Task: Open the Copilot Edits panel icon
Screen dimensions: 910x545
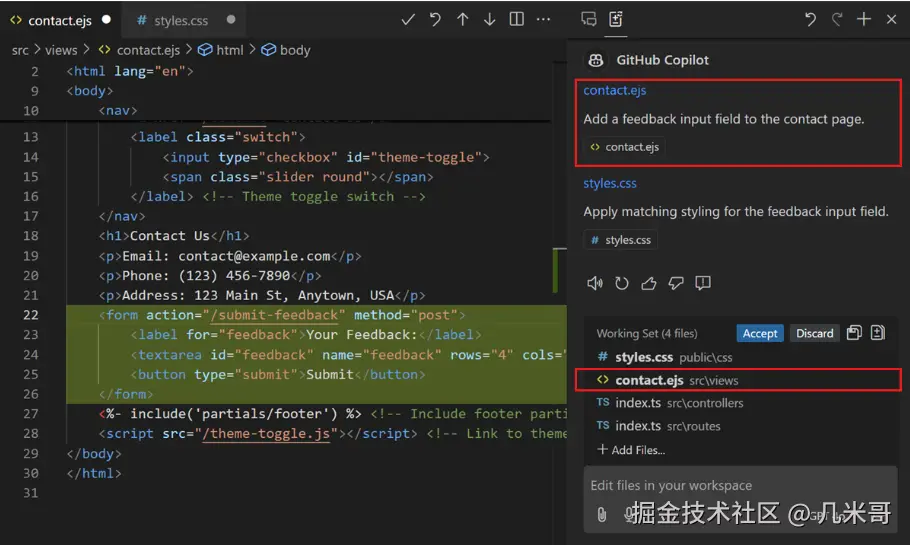Action: 616,19
